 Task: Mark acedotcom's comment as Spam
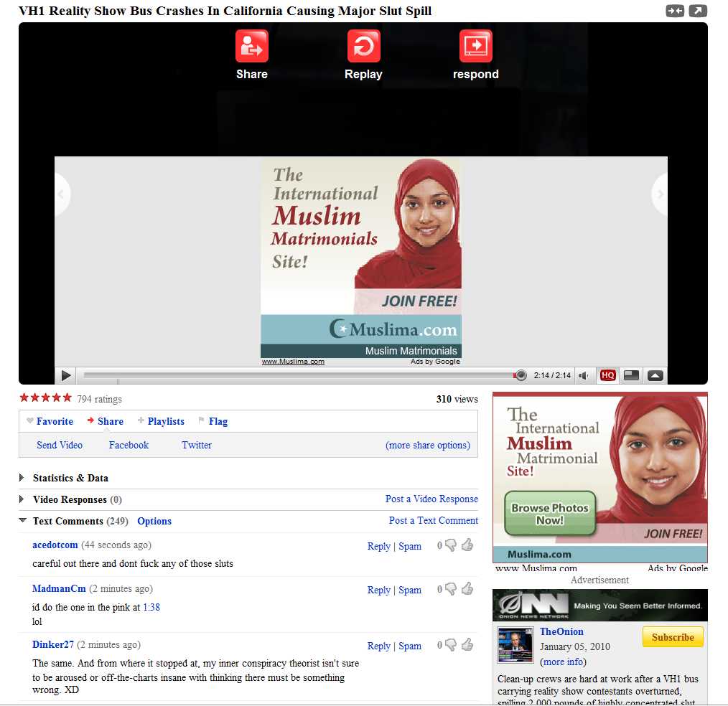tap(410, 546)
